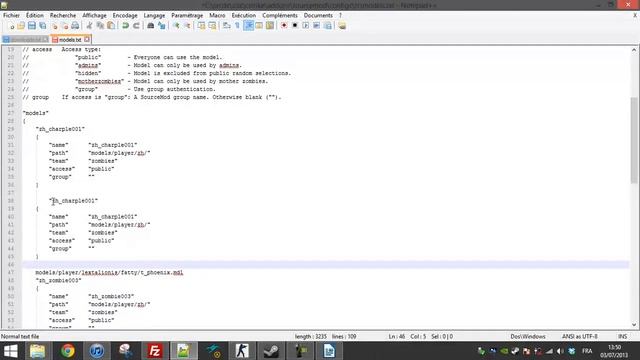Open the Encodage menu
The height and width of the screenshot is (360, 640).
click(x=125, y=15)
